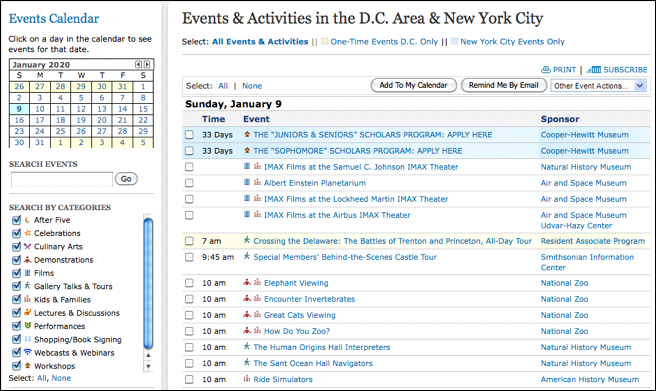
Task: Open Smithsonian Information Center sponsor link
Action: pyautogui.click(x=587, y=262)
